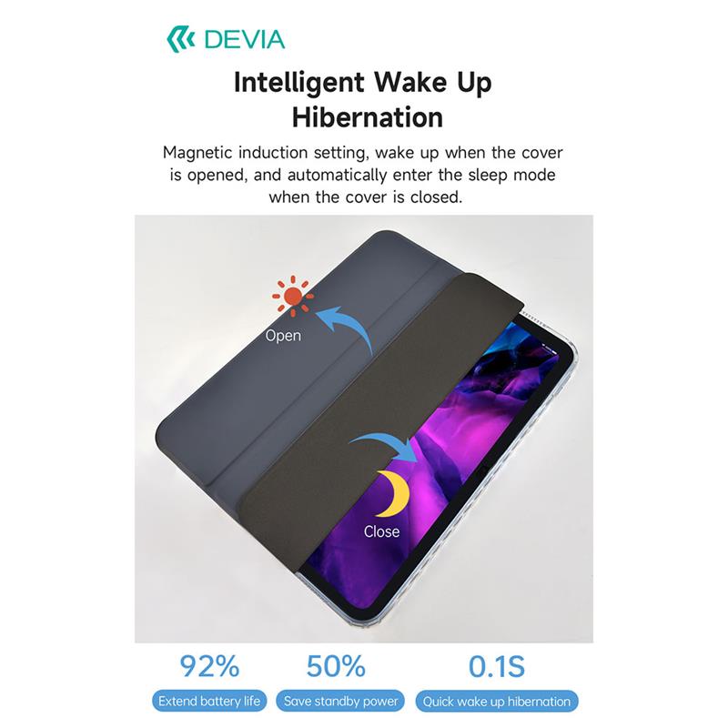
Task: Click the blue arrow pointing toward Open
Action: click(x=346, y=329)
